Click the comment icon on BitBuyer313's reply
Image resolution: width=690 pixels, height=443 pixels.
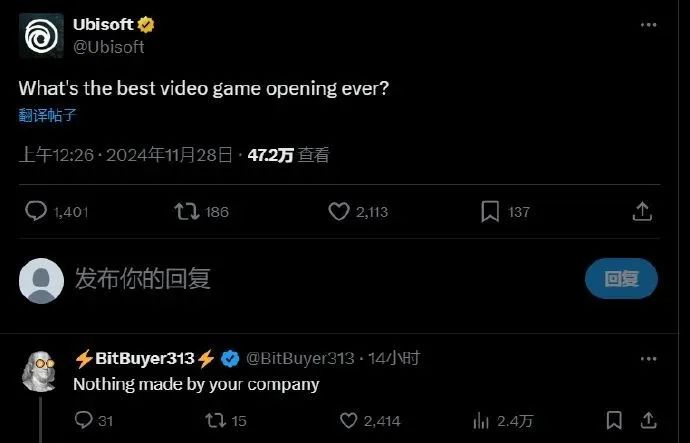(84, 420)
